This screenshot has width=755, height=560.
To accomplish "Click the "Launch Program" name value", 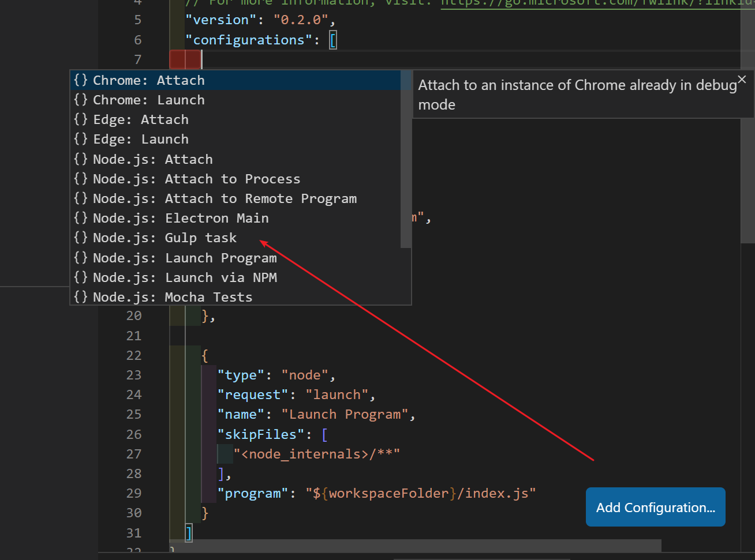I will (345, 414).
